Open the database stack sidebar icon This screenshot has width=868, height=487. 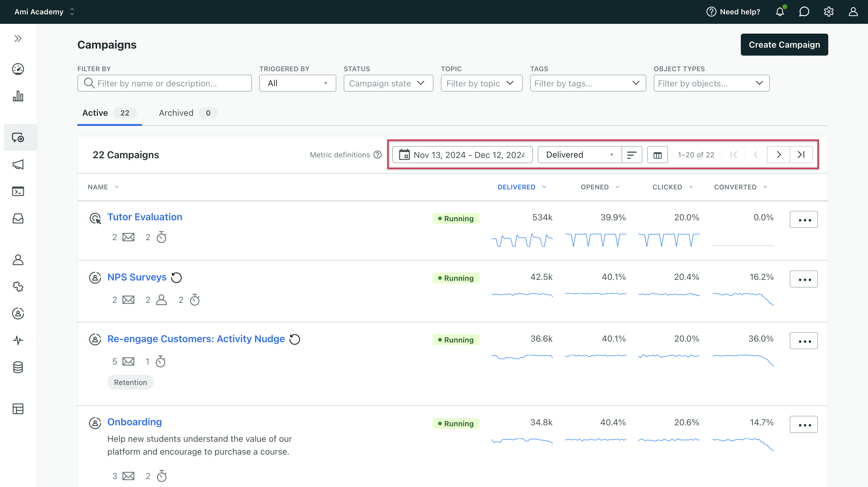[18, 368]
